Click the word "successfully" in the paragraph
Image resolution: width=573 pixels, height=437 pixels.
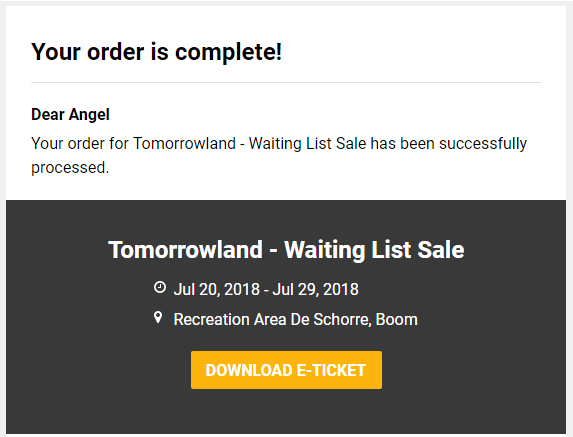(483, 143)
